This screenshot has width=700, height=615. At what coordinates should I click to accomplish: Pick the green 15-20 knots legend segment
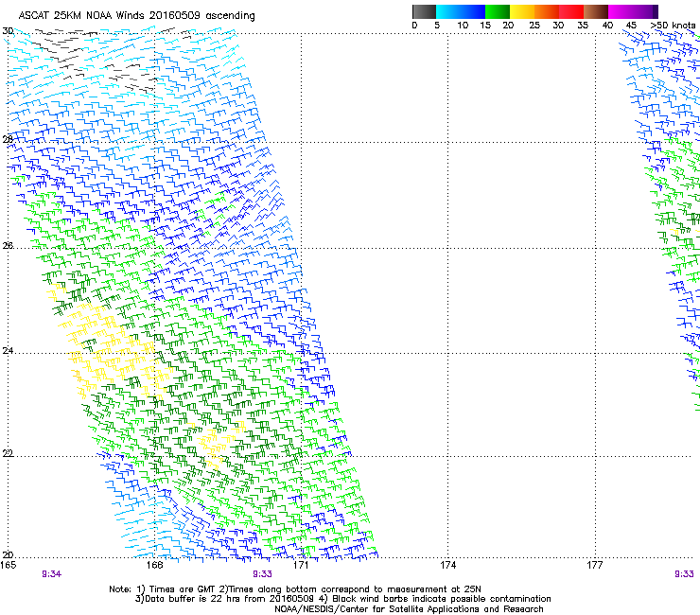[x=498, y=11]
